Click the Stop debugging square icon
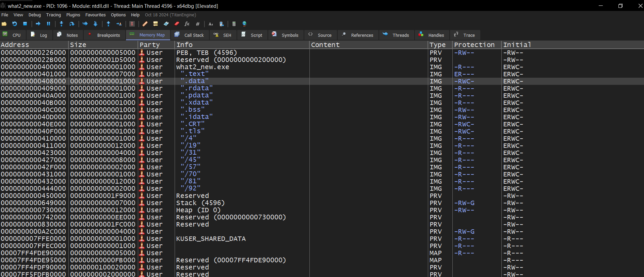Image resolution: width=644 pixels, height=277 pixels. 25,24
